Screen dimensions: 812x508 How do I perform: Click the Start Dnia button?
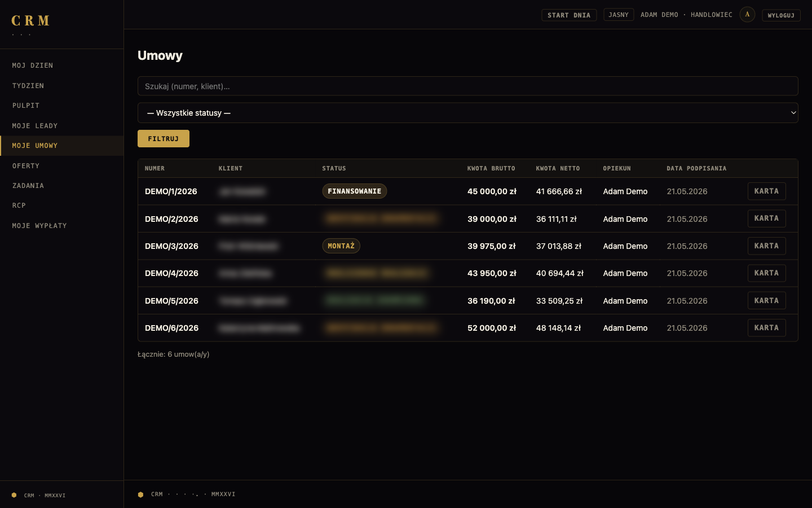tap(569, 15)
